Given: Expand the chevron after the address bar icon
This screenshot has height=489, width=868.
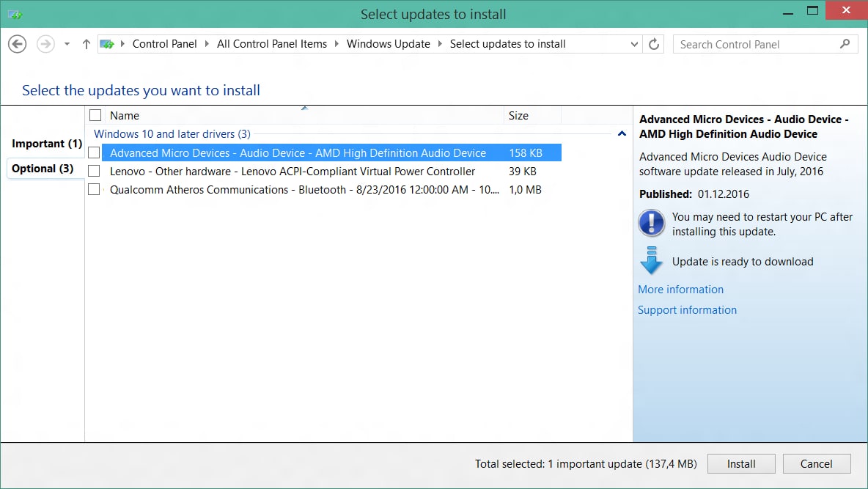Looking at the screenshot, I should [x=122, y=44].
